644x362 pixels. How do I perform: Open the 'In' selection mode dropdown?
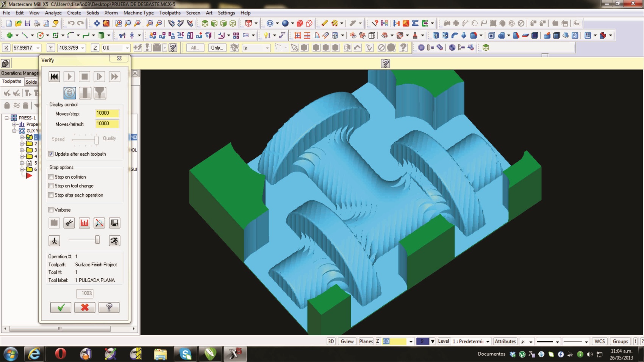coord(267,48)
